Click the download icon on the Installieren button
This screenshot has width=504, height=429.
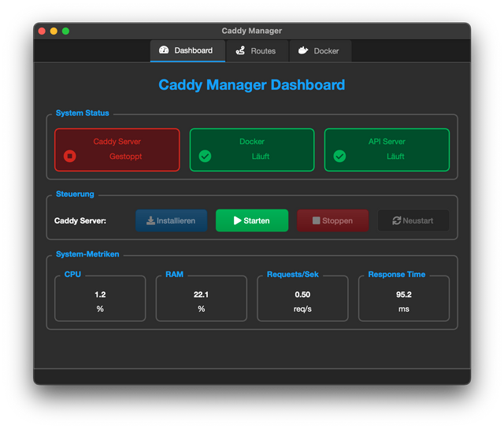click(x=150, y=220)
